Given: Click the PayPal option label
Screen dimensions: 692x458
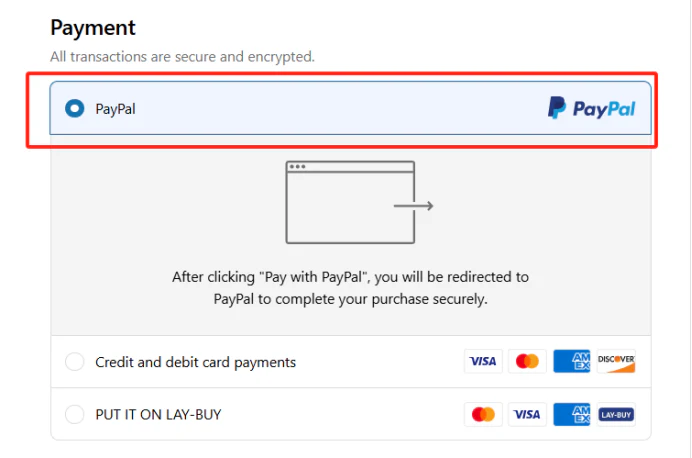Looking at the screenshot, I should coord(115,109).
